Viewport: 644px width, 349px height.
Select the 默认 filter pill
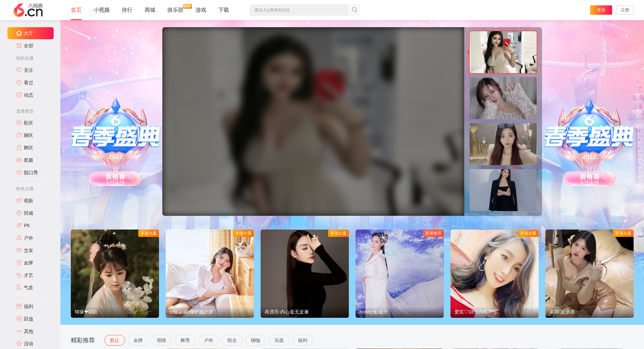tap(114, 340)
